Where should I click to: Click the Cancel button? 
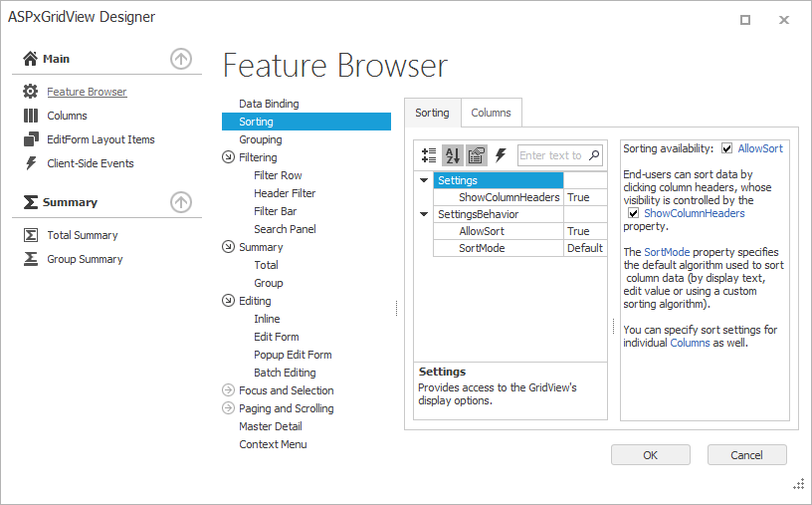pos(746,455)
